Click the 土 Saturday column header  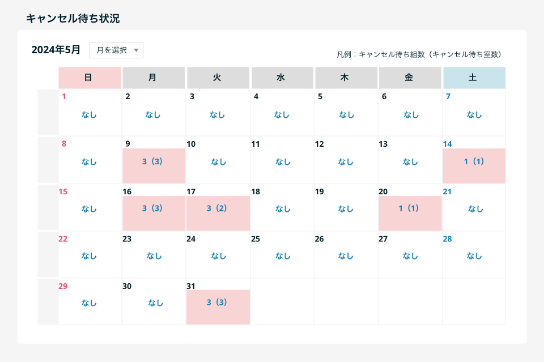tap(474, 78)
